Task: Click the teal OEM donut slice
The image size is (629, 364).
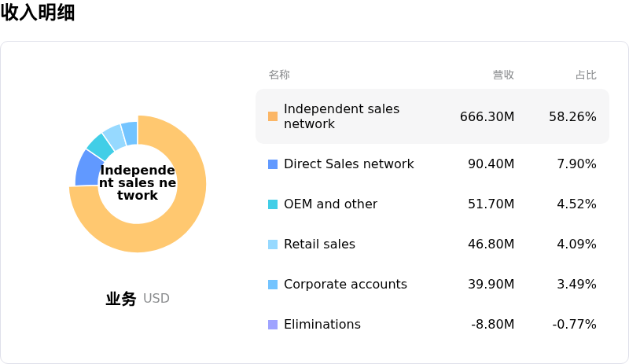Action: point(100,145)
